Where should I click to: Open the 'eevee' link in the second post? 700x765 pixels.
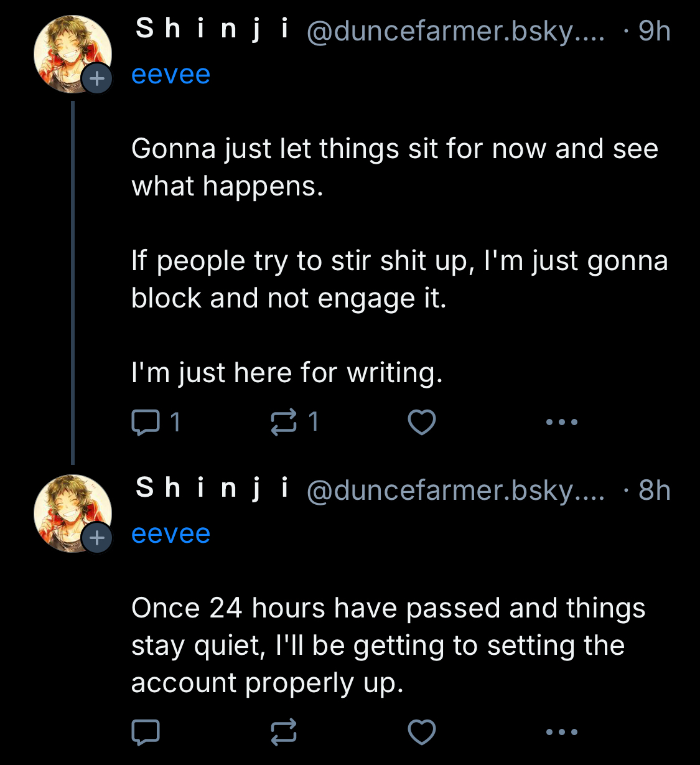tap(170, 534)
